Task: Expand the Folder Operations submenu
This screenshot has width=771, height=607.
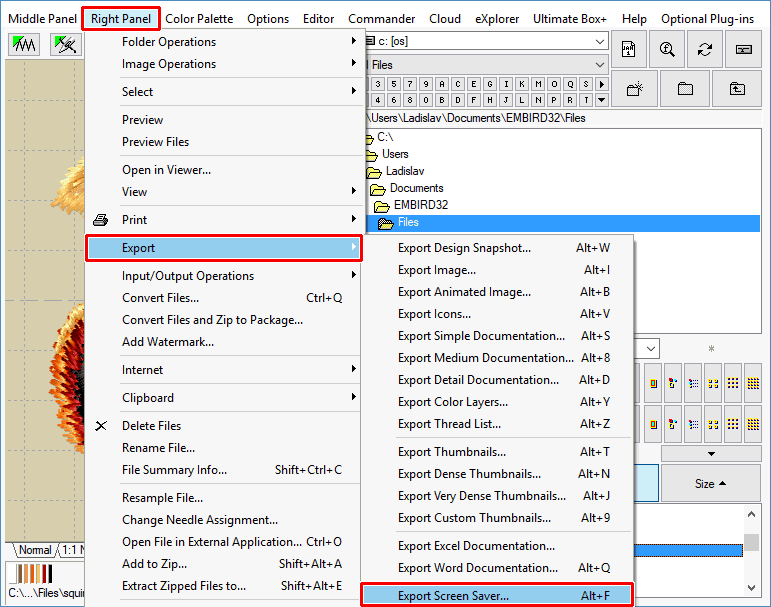Action: pos(225,42)
